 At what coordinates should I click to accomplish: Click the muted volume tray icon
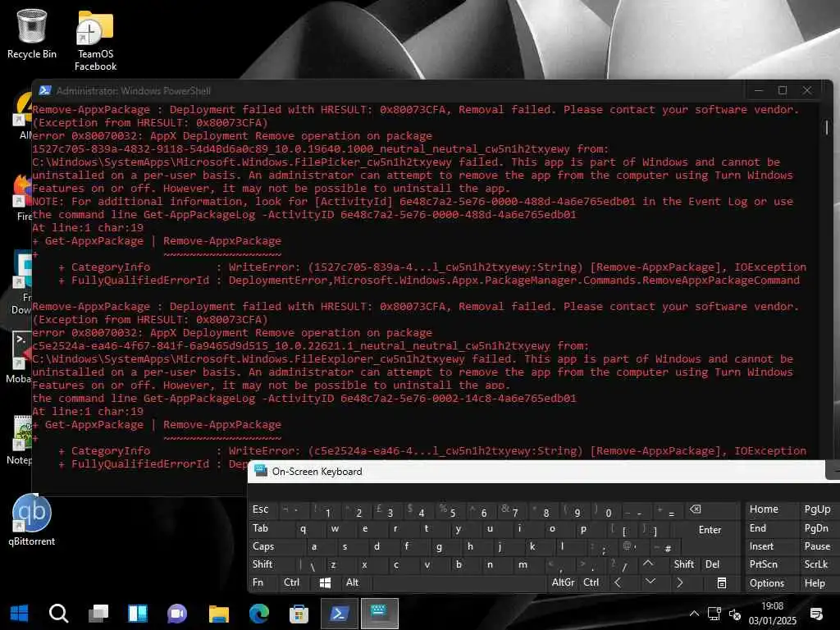click(735, 614)
